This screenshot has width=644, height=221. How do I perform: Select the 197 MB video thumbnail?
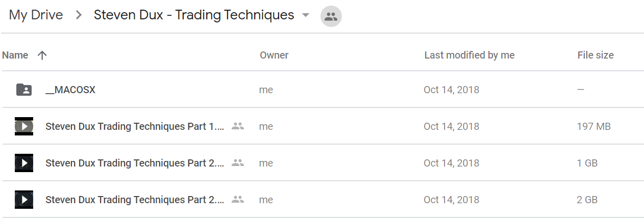click(x=24, y=126)
